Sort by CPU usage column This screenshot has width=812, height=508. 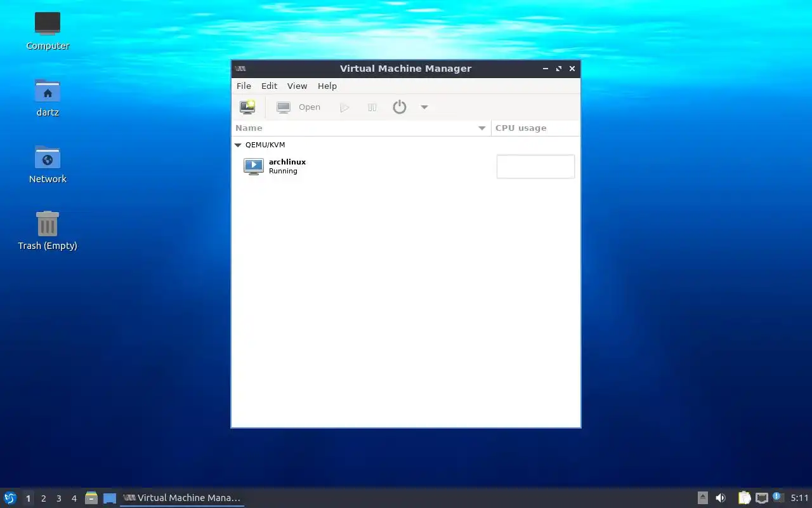coord(535,128)
